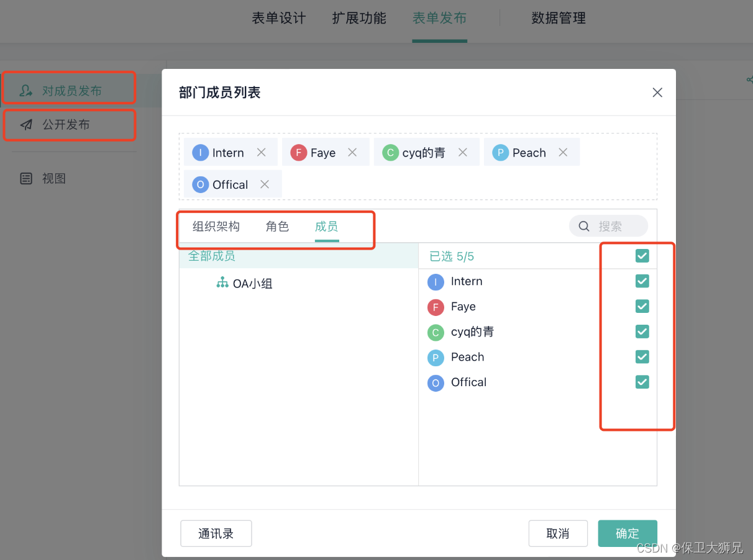Focus the 搜索 search field
Image resolution: width=753 pixels, height=560 pixels.
point(608,227)
